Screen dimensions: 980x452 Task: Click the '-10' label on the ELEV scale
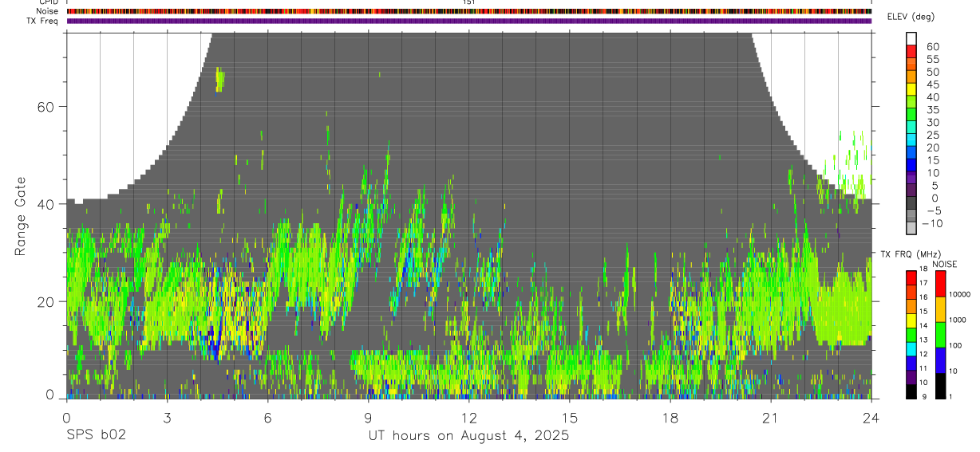point(932,224)
